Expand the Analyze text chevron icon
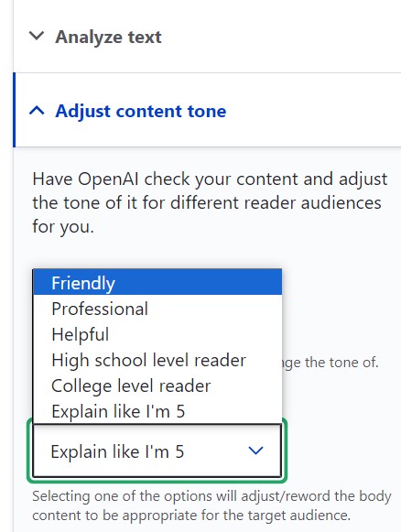The image size is (401, 532). click(37, 36)
